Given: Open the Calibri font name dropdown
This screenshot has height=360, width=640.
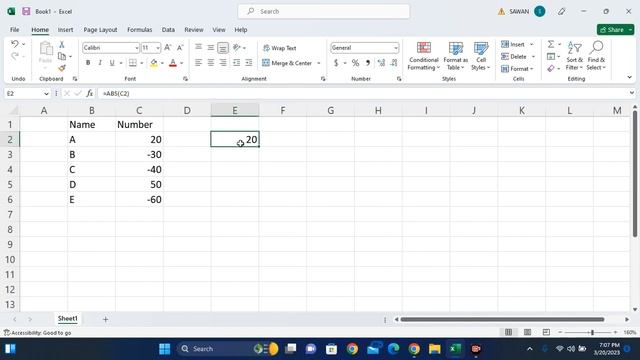Looking at the screenshot, I should (137, 48).
